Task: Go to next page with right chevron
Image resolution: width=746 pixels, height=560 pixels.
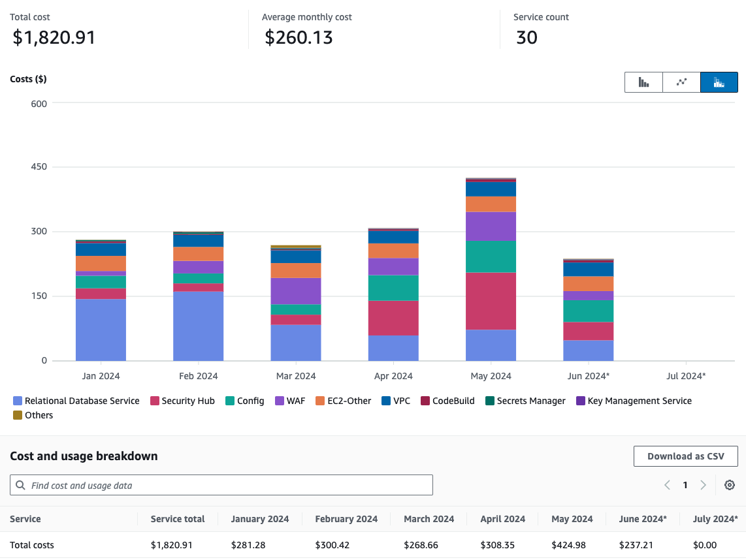Action: (x=703, y=485)
